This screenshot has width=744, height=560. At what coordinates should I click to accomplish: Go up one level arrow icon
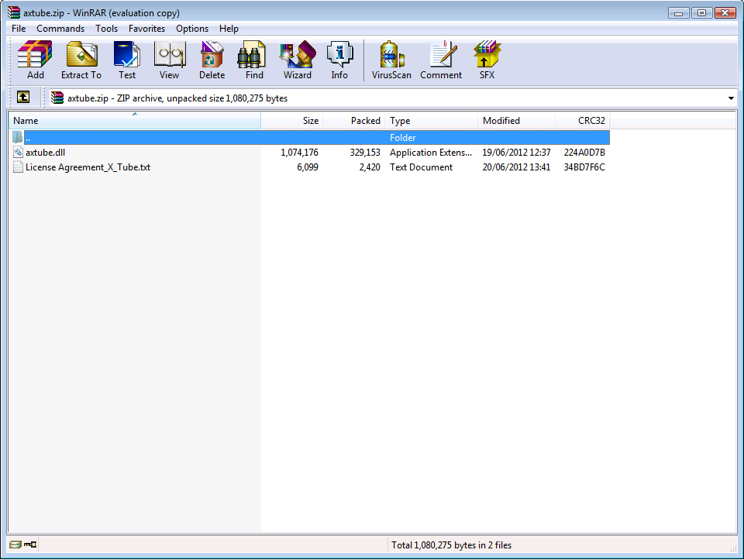tap(22, 97)
